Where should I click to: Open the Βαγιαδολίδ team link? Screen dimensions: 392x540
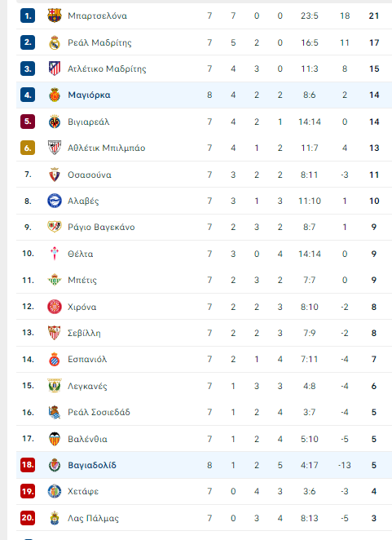click(x=92, y=465)
